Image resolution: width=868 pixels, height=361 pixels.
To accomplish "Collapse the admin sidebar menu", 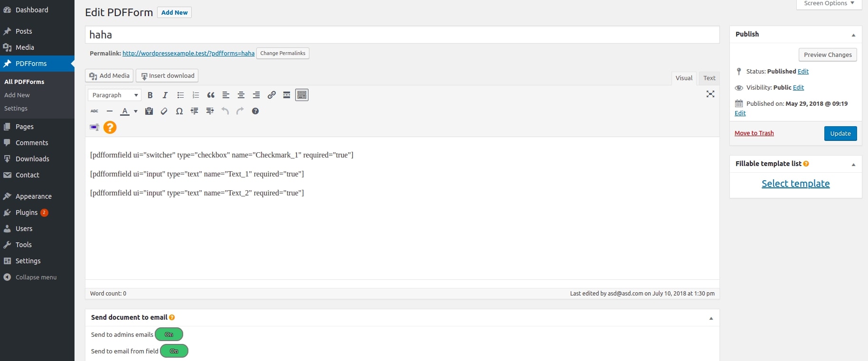I will click(37, 277).
